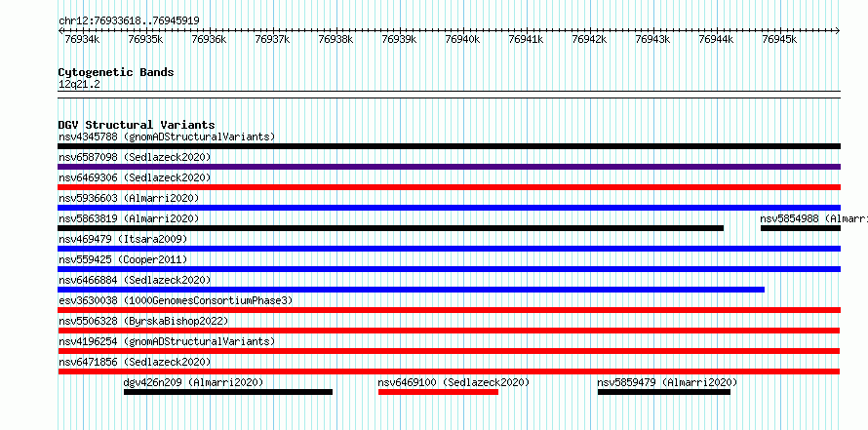The height and width of the screenshot is (430, 868).
Task: Select the 76943k ruler position
Action: (x=652, y=39)
